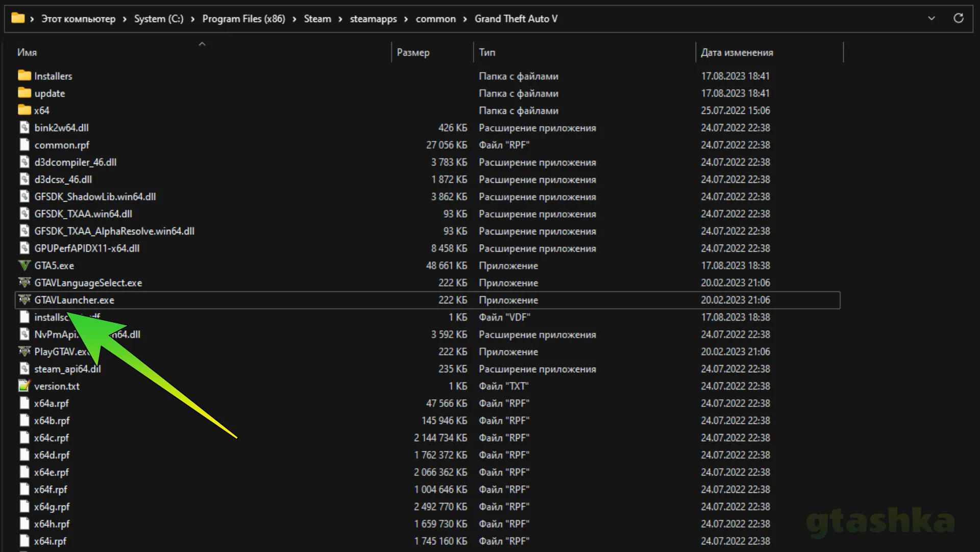Select the PlayGTAV.exe application icon

pyautogui.click(x=24, y=351)
